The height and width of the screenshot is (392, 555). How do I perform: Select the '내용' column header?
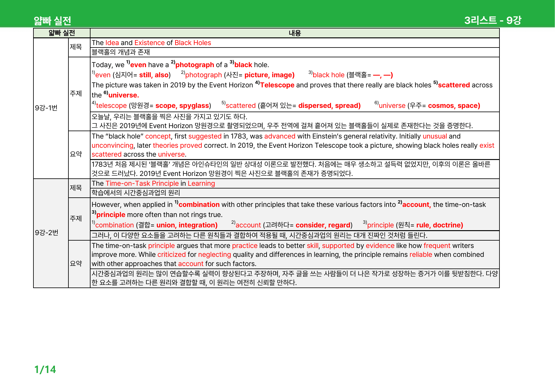pos(295,33)
